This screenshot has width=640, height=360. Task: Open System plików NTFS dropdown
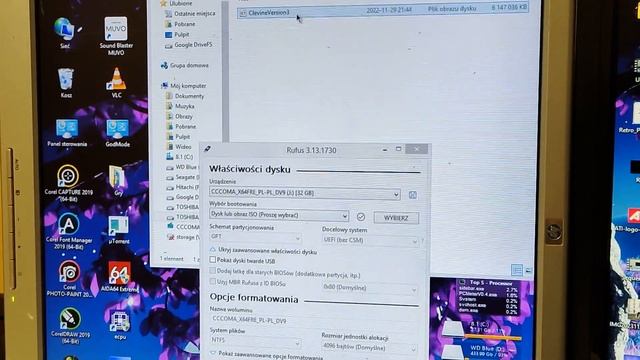tap(256, 341)
